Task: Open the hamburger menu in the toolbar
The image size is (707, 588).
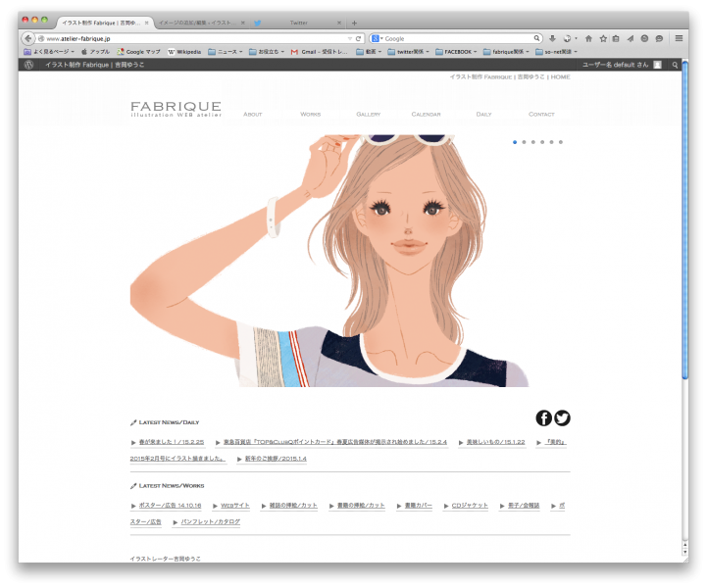Action: tap(679, 38)
